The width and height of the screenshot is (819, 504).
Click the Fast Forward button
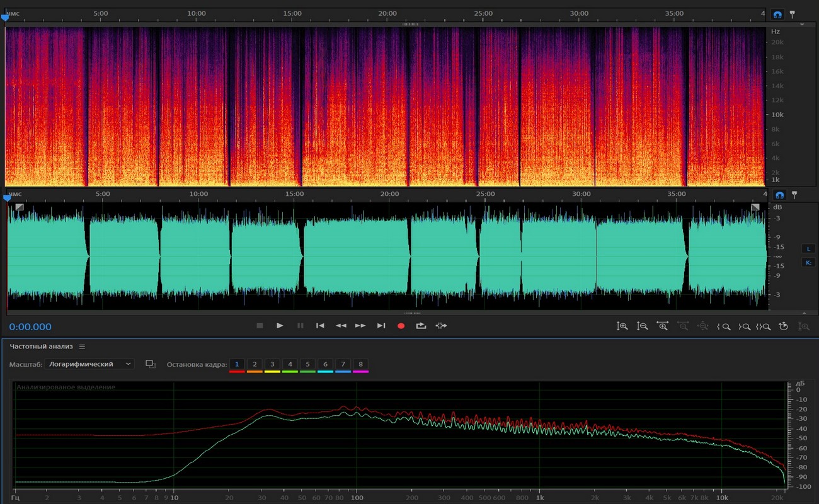360,326
